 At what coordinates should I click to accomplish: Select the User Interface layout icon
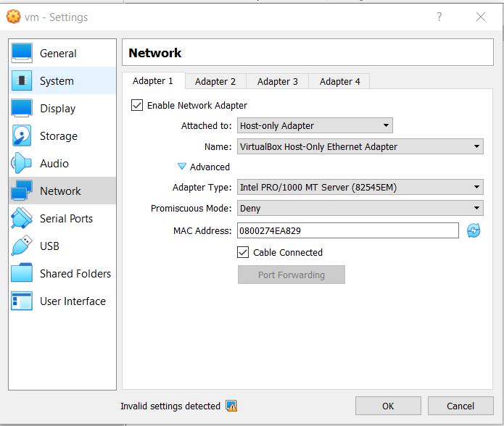click(x=22, y=301)
